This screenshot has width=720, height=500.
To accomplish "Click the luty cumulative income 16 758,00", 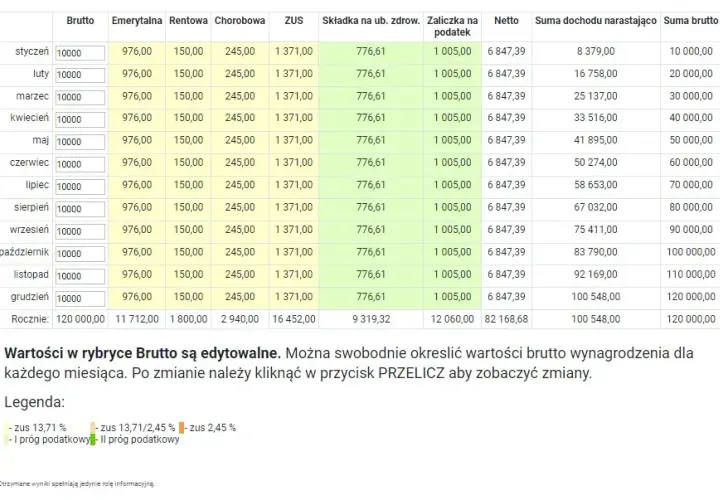I will 596,73.
